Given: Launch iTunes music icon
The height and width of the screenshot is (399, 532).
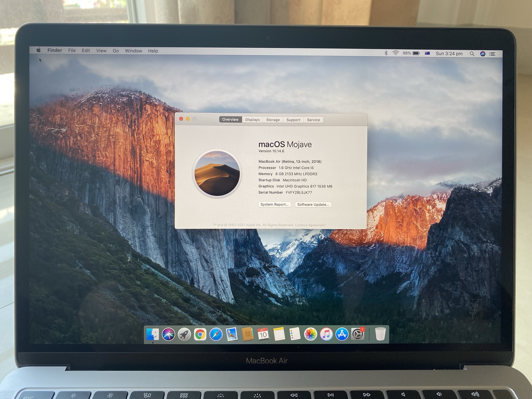Looking at the screenshot, I should point(326,334).
